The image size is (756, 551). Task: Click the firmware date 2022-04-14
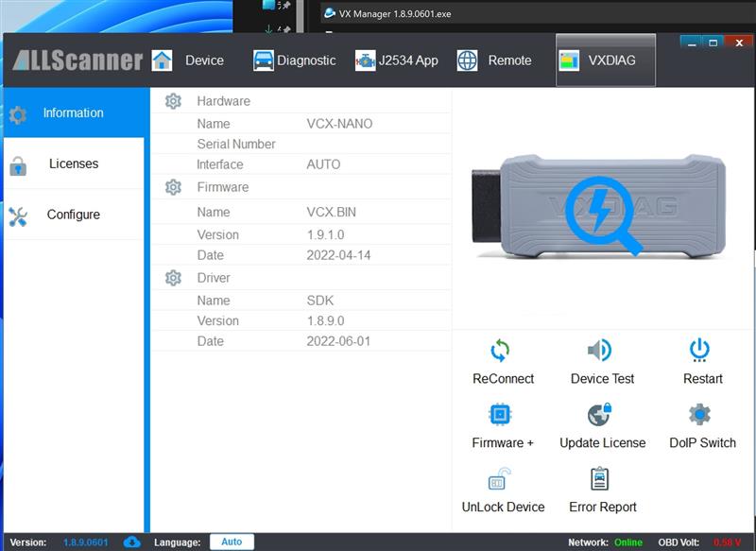click(338, 255)
